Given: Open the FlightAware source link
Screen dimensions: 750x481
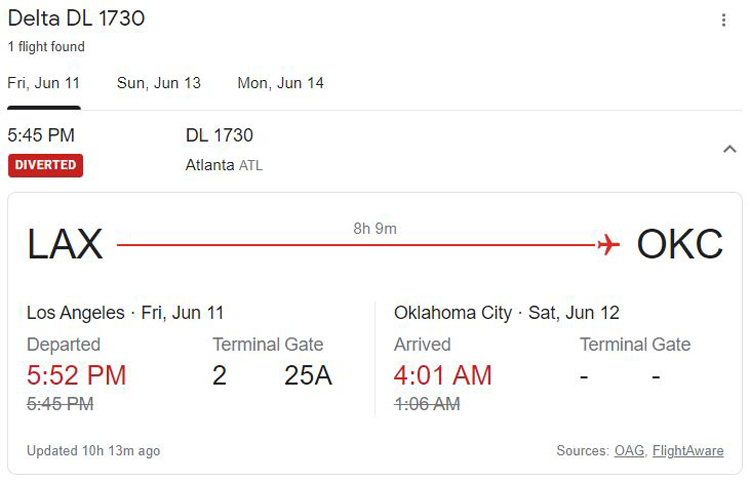Looking at the screenshot, I should click(x=688, y=450).
